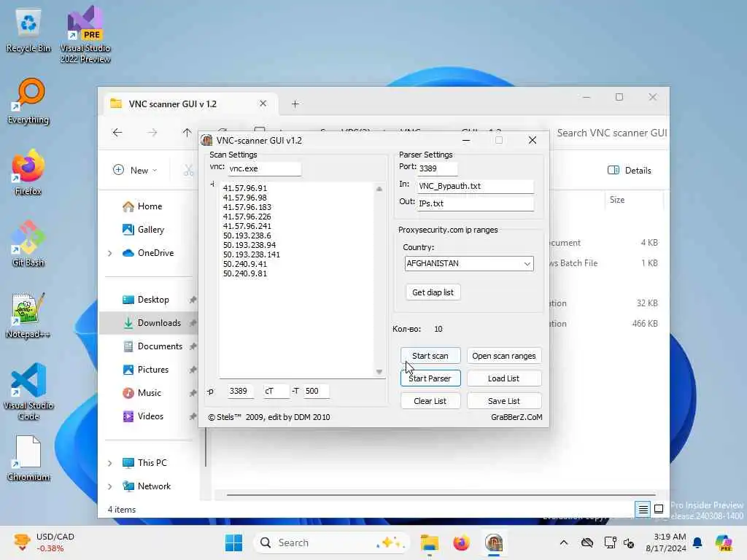
Task: Toggle the Details pane in File Explorer
Action: [x=630, y=171]
